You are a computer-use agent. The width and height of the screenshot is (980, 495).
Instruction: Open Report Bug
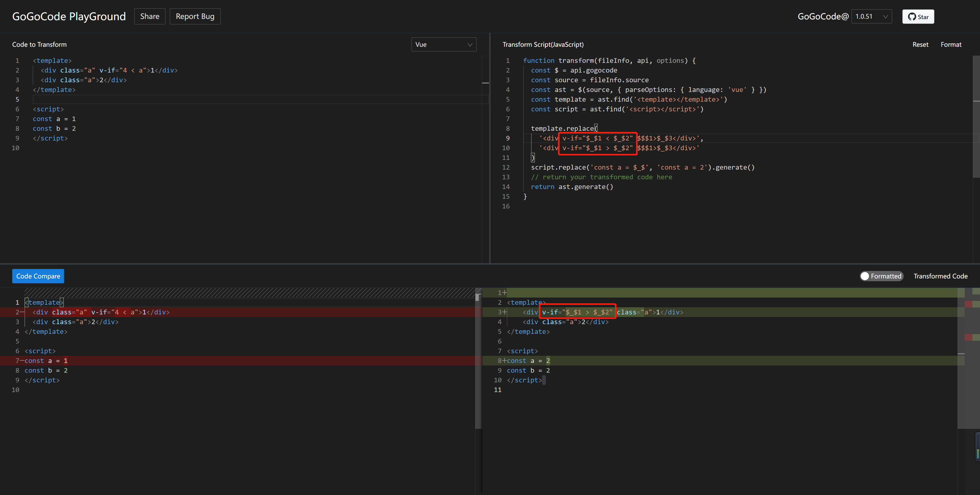pyautogui.click(x=195, y=16)
